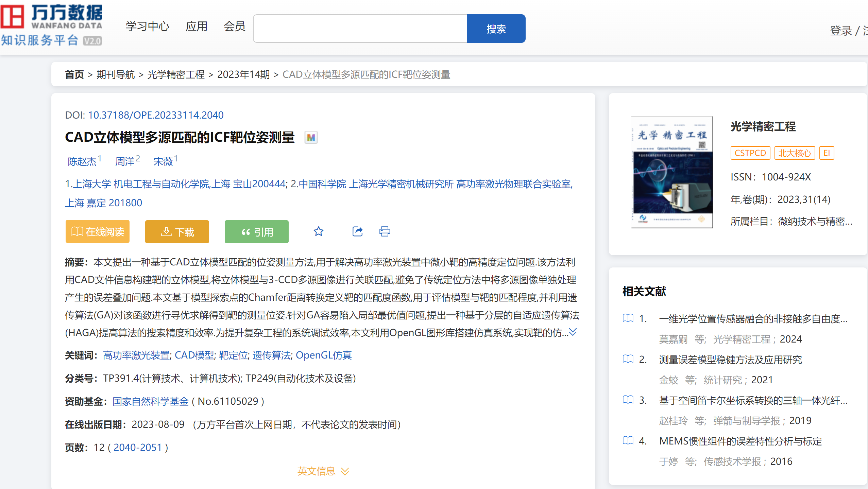Screen dimensions: 868x489
Task: Open related author 金蛟
Action: tap(669, 380)
